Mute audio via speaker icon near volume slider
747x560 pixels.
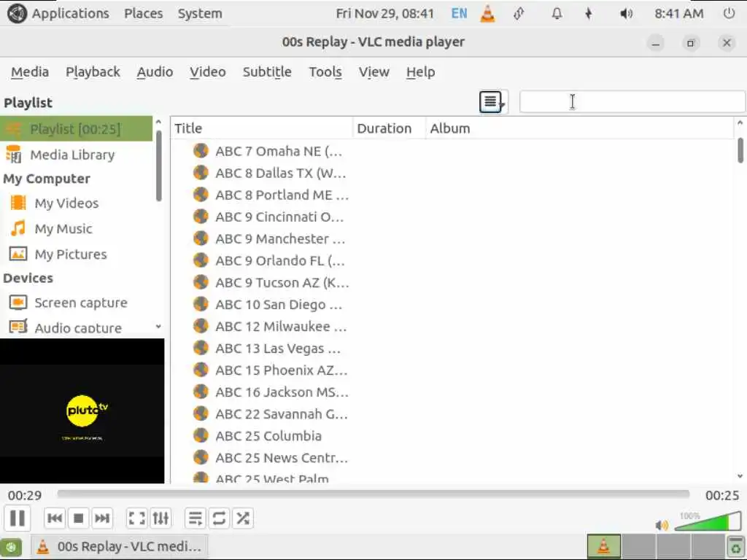pyautogui.click(x=662, y=525)
